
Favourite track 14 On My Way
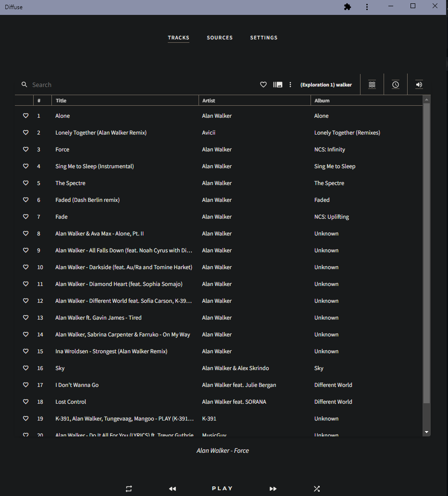coord(25,335)
